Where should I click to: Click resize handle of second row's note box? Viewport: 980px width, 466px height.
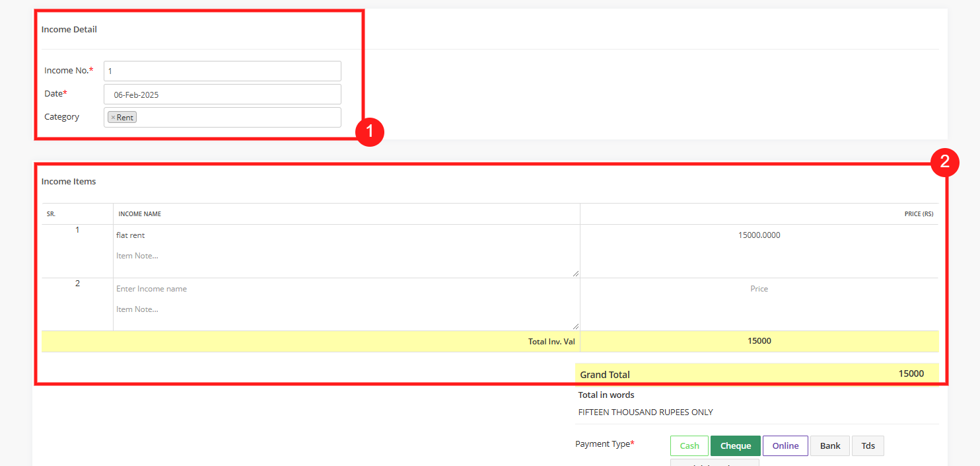click(576, 326)
